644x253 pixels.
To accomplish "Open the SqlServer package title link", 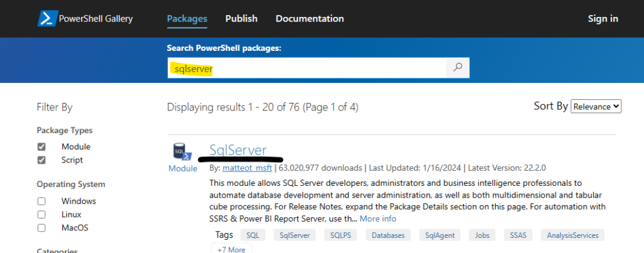I will point(238,150).
